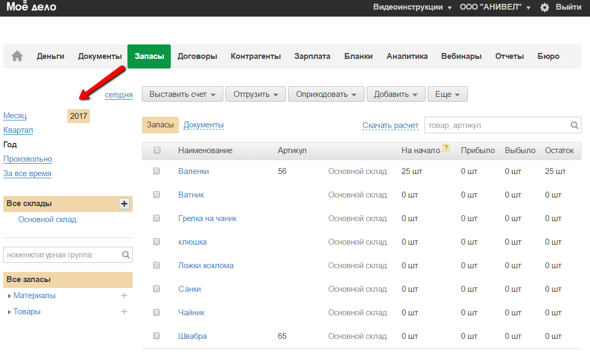
Task: Select the Швабра row checkbox
Action: coord(157,336)
